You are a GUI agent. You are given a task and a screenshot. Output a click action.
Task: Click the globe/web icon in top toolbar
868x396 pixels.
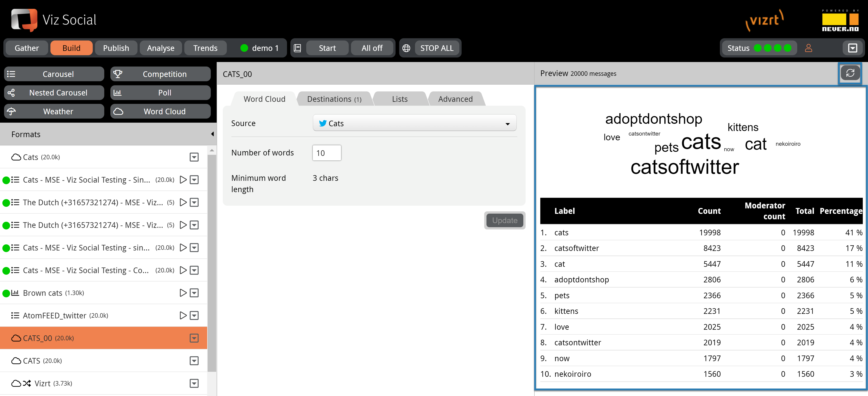[x=407, y=48]
